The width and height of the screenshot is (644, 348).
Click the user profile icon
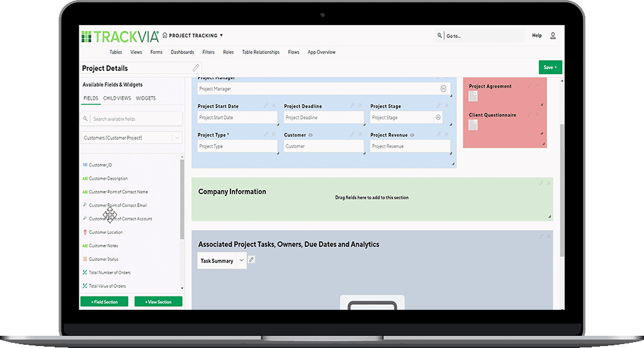point(553,36)
